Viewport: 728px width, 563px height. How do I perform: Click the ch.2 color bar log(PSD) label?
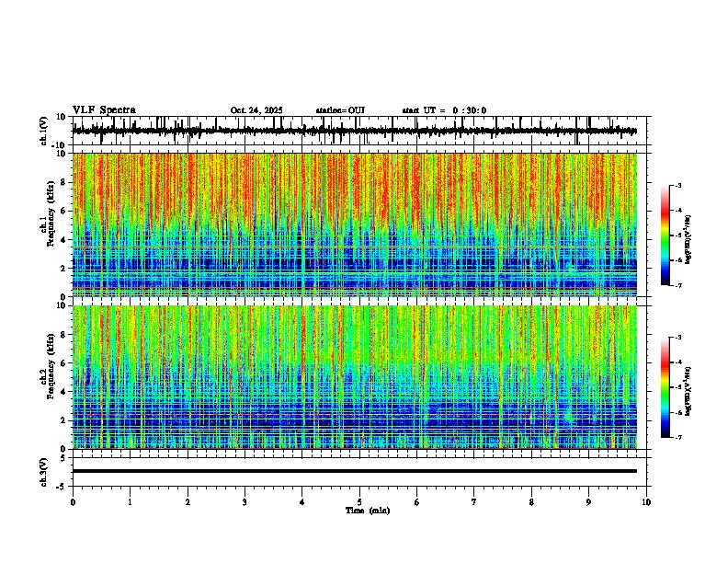point(688,391)
